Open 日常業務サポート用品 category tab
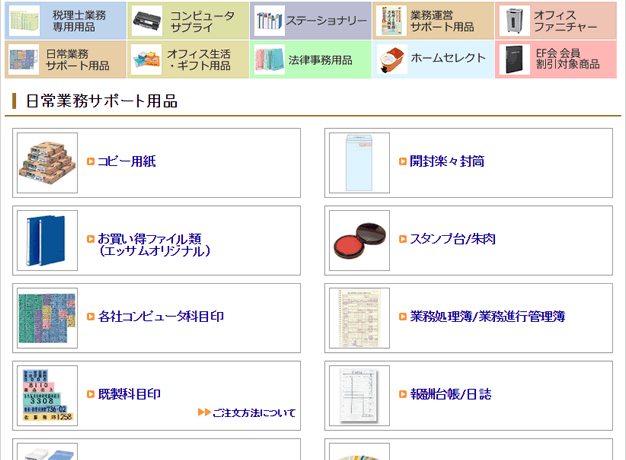The image size is (626, 460). (x=65, y=59)
